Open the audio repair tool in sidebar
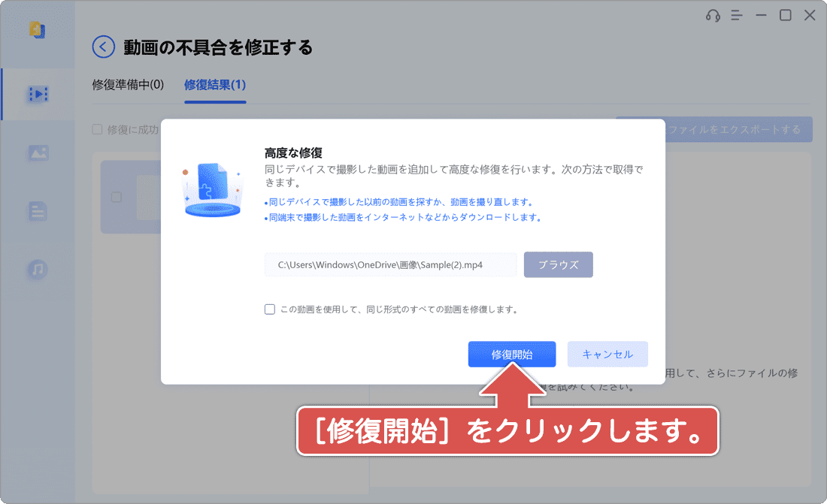 pyautogui.click(x=38, y=270)
